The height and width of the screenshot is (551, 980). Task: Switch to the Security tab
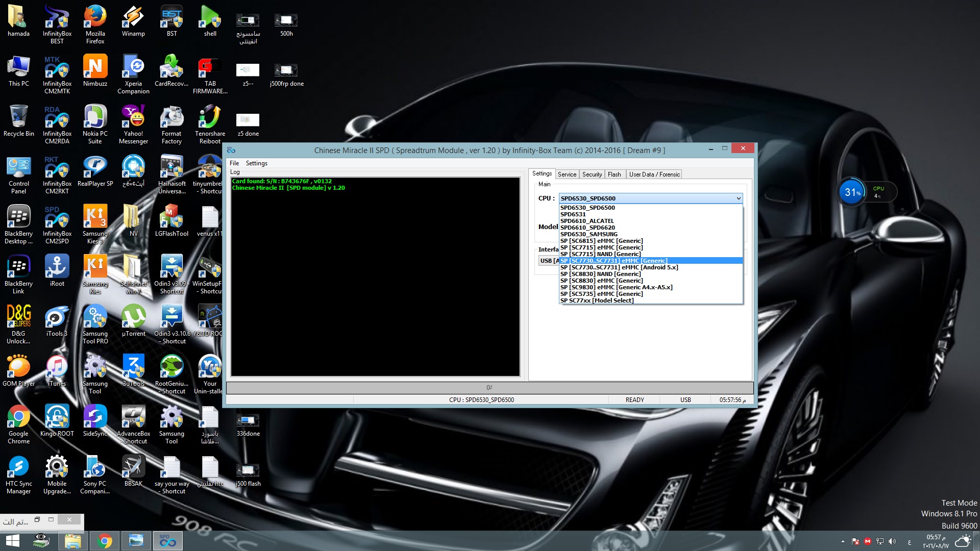(592, 174)
